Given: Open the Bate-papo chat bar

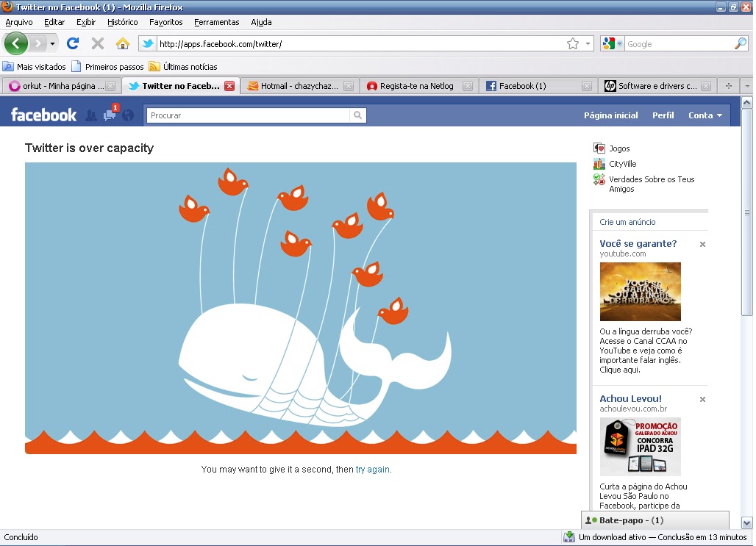Looking at the screenshot, I should [x=655, y=520].
